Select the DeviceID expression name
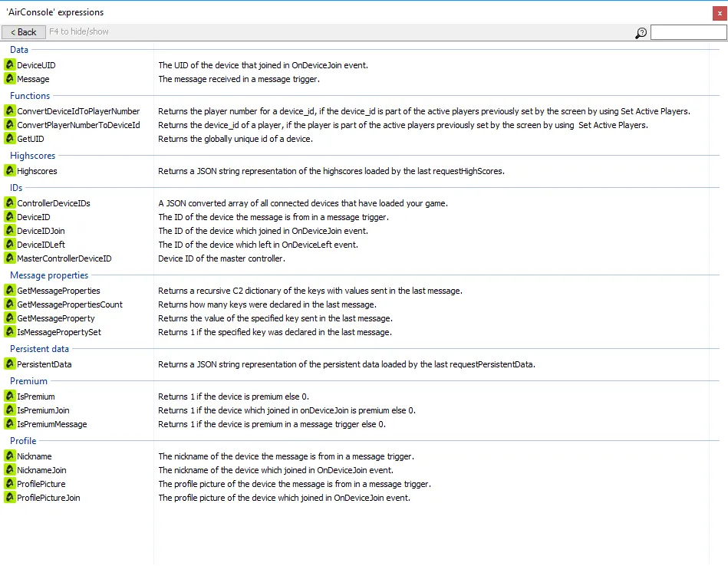 34,217
